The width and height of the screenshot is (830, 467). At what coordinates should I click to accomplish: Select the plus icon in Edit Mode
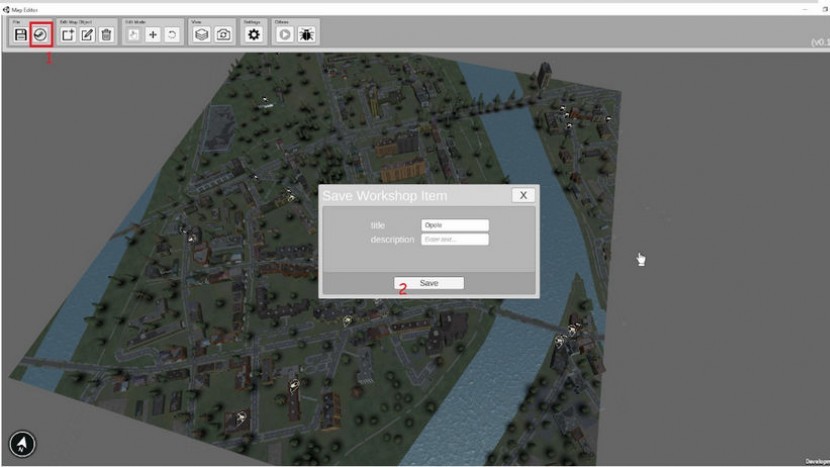click(153, 34)
